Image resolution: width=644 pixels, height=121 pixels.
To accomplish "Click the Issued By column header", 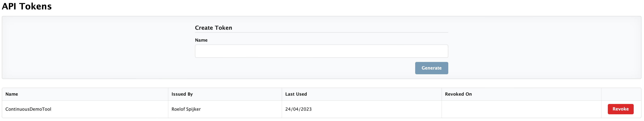I will coord(182,94).
